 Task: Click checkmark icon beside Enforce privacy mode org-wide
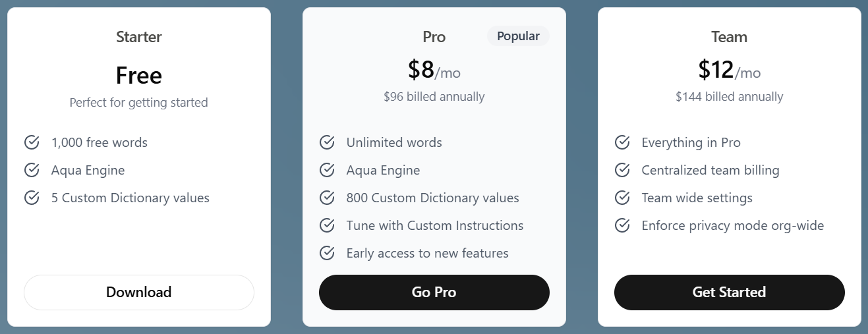tap(622, 225)
